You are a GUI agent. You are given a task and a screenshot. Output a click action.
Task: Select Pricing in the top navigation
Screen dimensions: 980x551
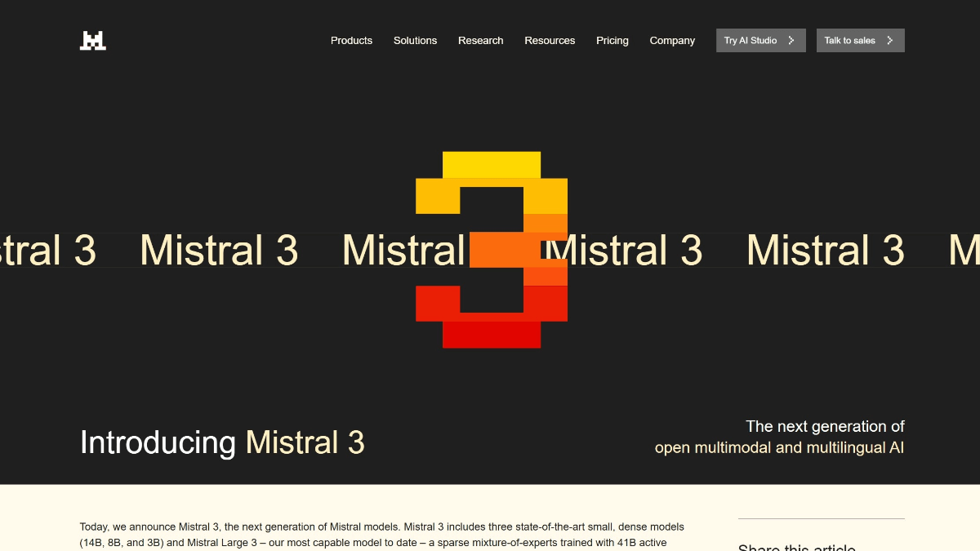pos(612,40)
